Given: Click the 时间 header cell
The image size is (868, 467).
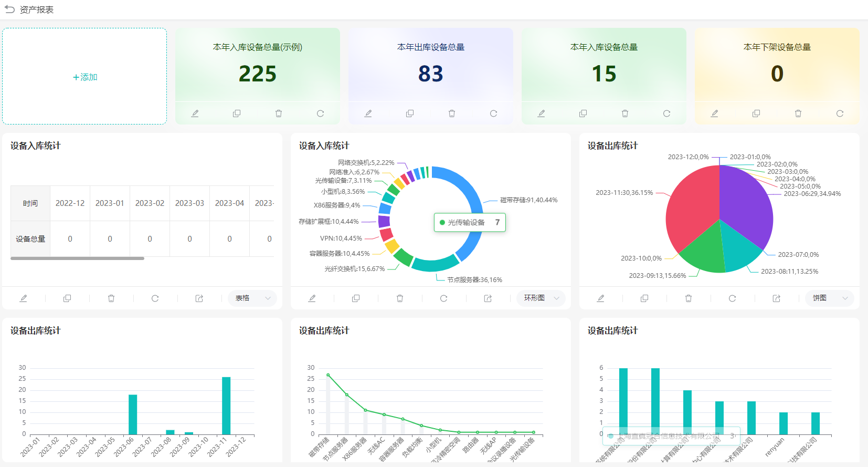Looking at the screenshot, I should (x=30, y=203).
